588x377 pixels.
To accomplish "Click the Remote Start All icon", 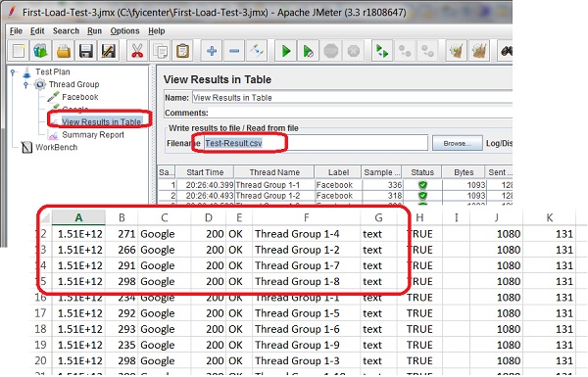I will pos(382,51).
